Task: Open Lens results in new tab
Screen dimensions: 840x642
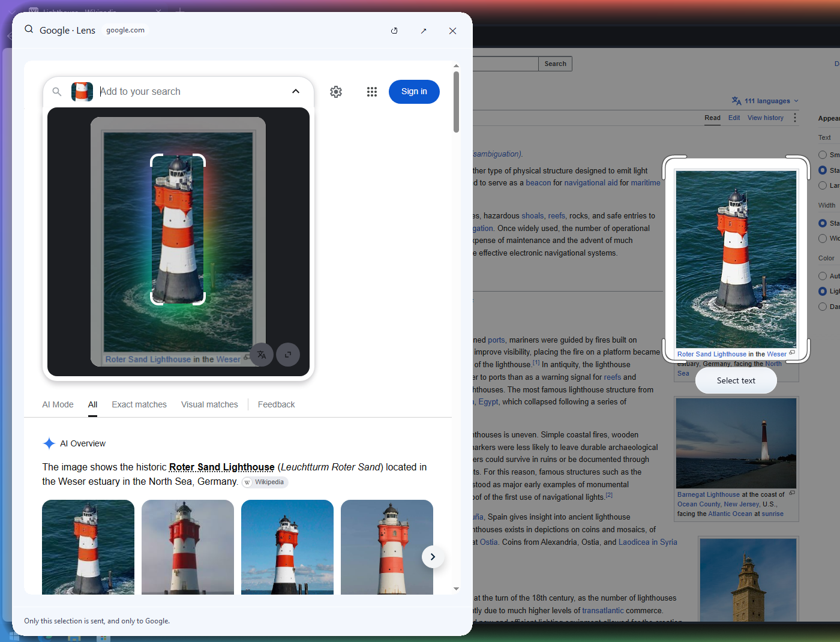Action: click(x=424, y=31)
